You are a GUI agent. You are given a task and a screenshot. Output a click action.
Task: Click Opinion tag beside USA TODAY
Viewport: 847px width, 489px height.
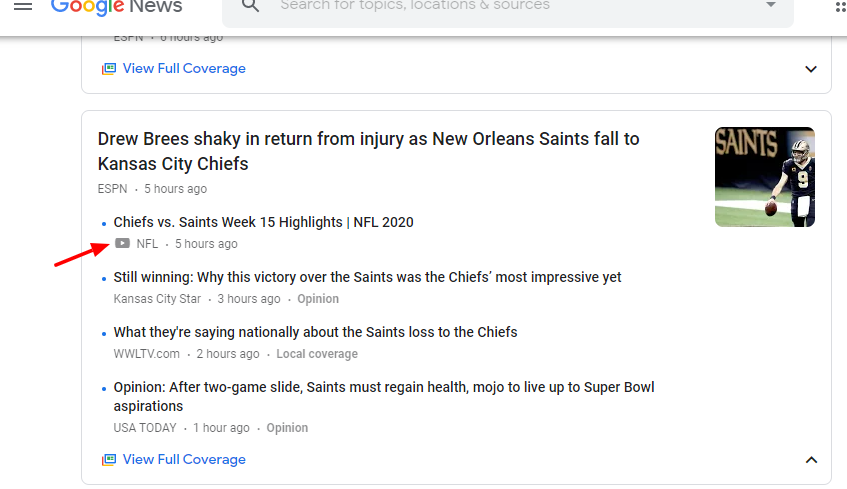(x=287, y=428)
